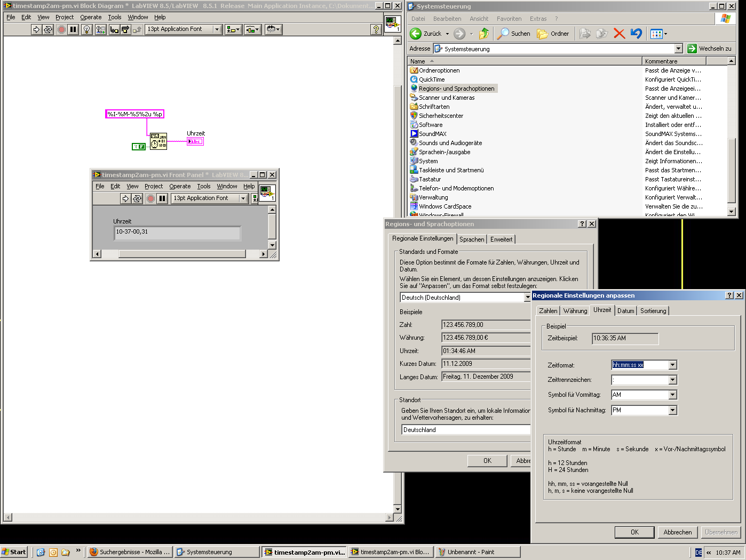This screenshot has width=746, height=560.
Task: Open context help question mark in block diagram
Action: tap(376, 30)
